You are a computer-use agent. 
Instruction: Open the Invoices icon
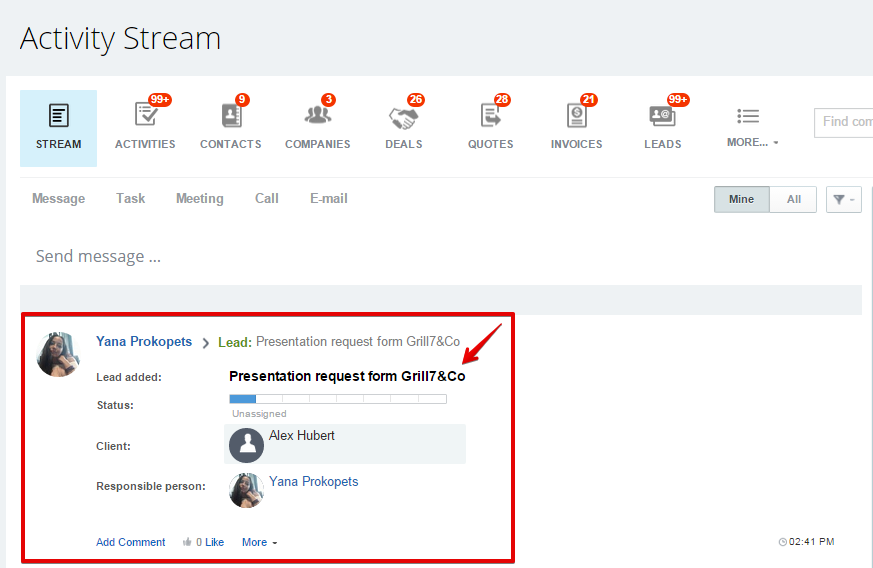tap(577, 116)
